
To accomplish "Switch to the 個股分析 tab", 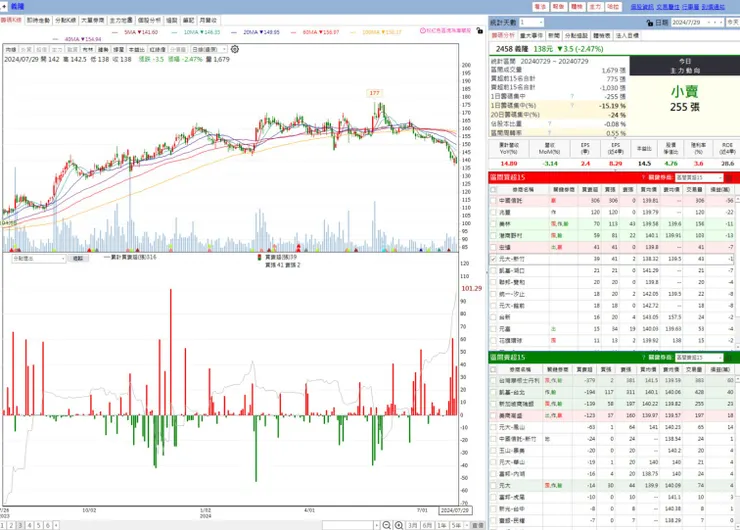I will (149, 20).
